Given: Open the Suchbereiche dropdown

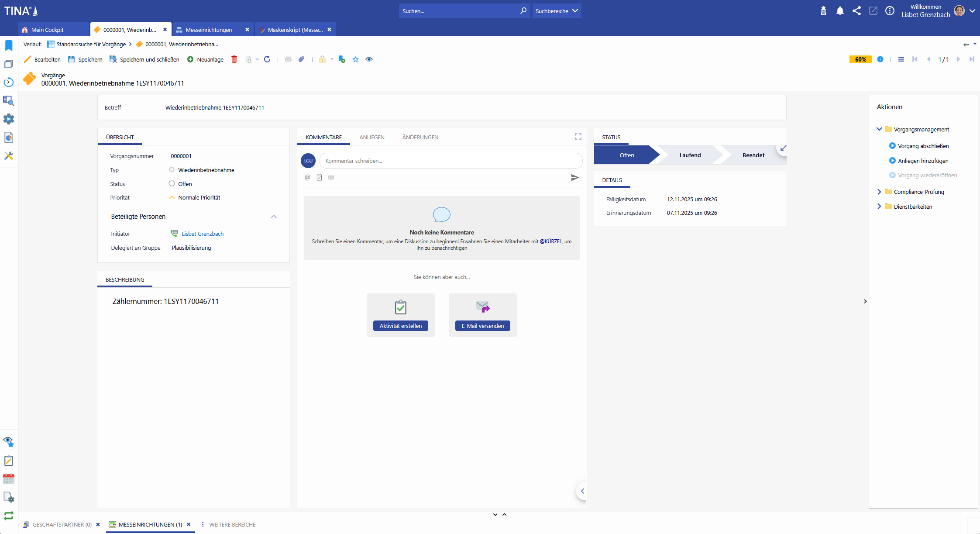Looking at the screenshot, I should click(x=557, y=11).
